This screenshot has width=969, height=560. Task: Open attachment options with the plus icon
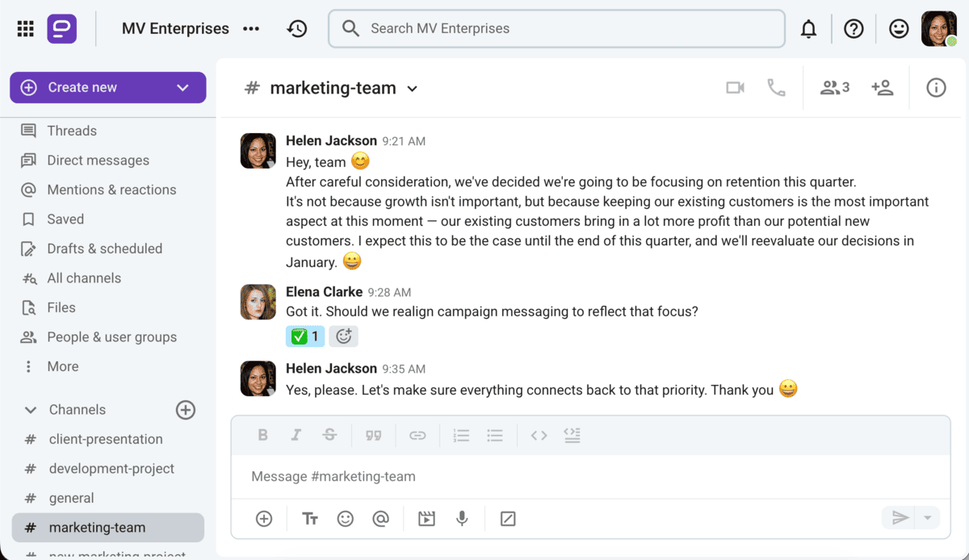click(264, 518)
